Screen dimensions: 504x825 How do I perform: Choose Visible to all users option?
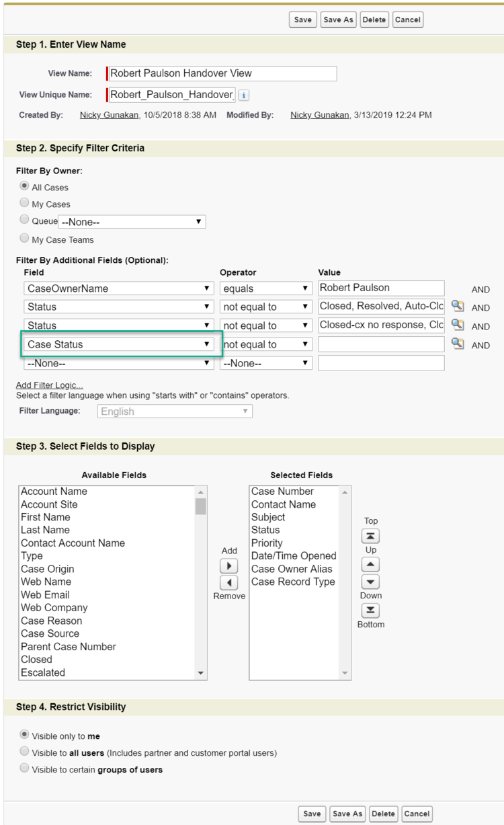(x=25, y=752)
